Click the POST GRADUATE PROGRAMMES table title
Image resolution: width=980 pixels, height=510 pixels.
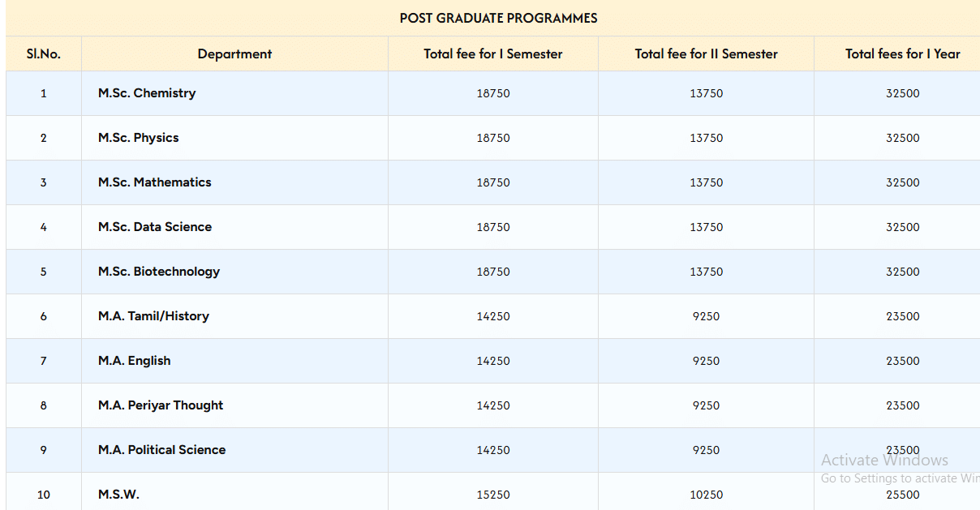(498, 18)
